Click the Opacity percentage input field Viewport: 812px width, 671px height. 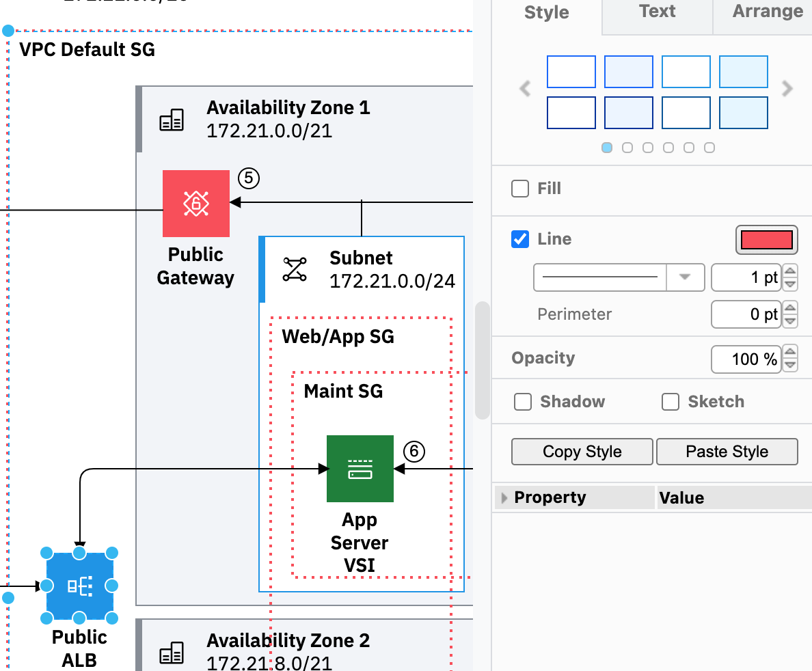click(746, 359)
